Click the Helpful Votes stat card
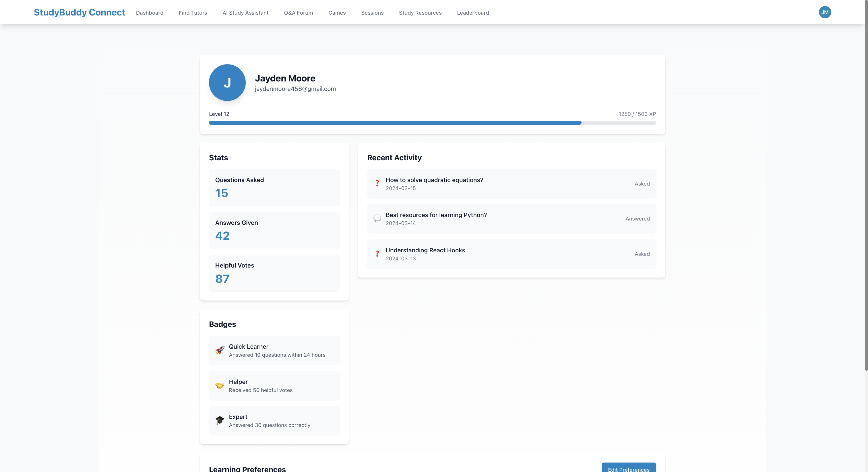 coord(274,273)
